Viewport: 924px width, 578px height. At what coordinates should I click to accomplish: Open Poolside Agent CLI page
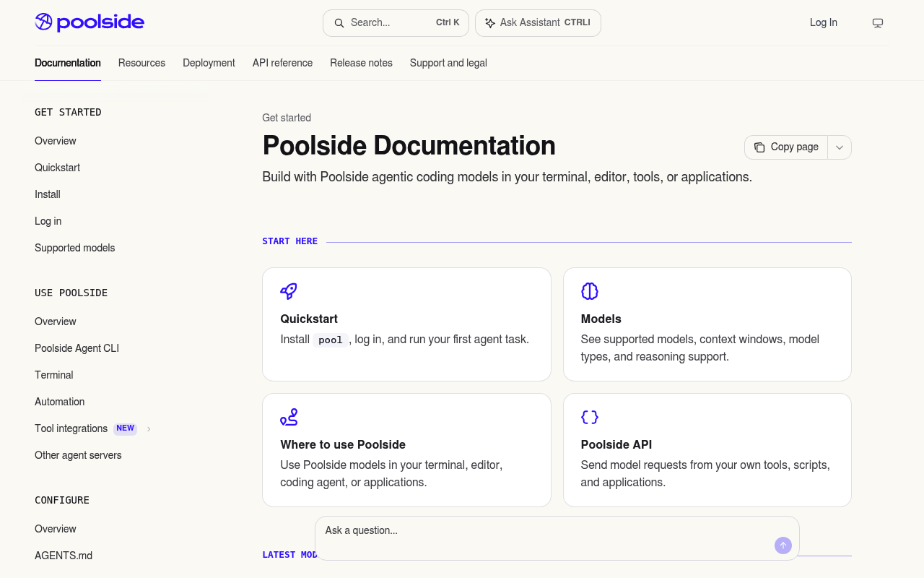click(77, 348)
